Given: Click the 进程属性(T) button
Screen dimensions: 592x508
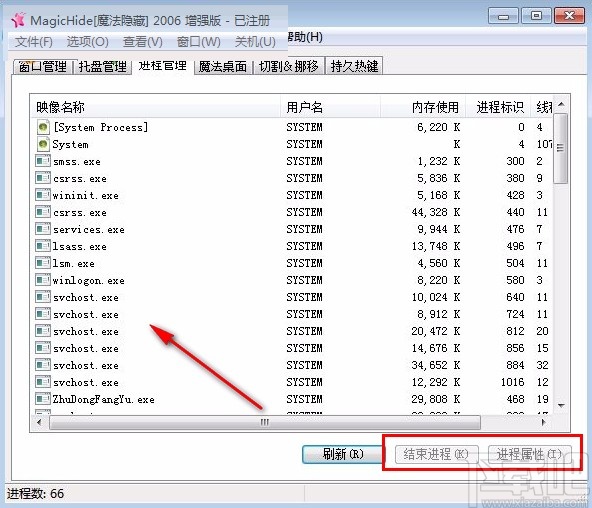Looking at the screenshot, I should click(x=529, y=454).
